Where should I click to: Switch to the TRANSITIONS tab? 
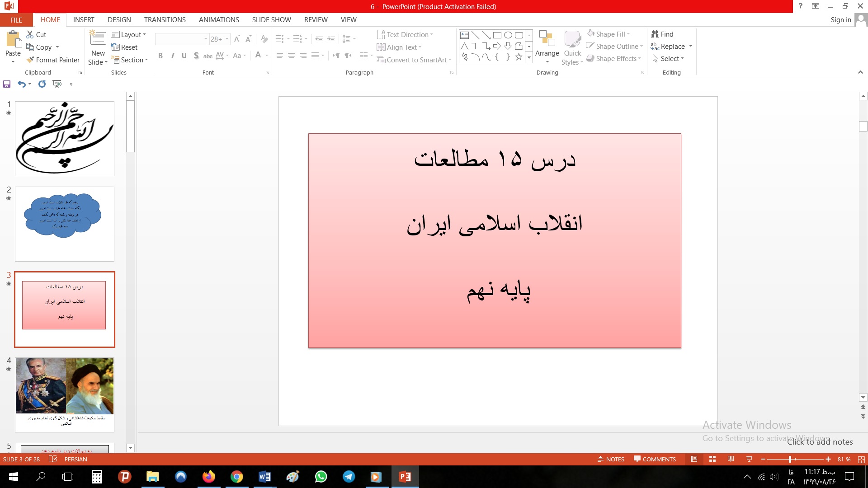pyautogui.click(x=165, y=20)
